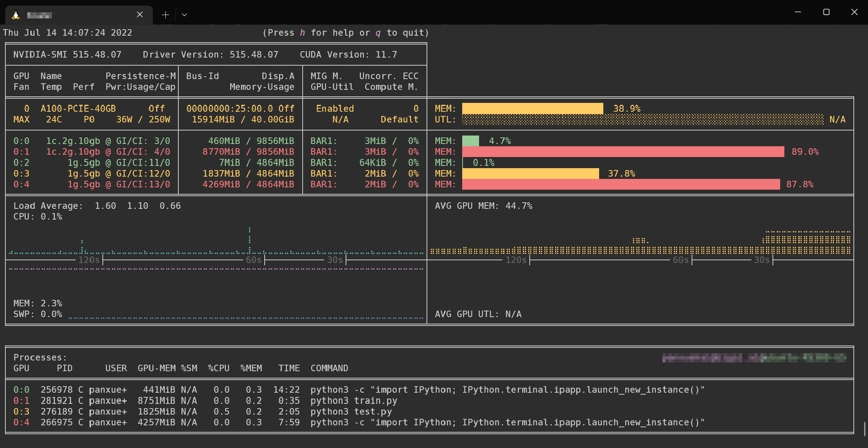The width and height of the screenshot is (868, 448).
Task: Click the 30s marker on GPU memory timeline
Action: 762,260
